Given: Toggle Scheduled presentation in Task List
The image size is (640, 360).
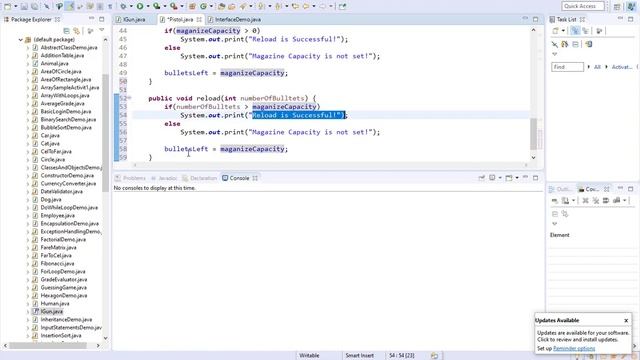Looking at the screenshot, I should (586, 31).
